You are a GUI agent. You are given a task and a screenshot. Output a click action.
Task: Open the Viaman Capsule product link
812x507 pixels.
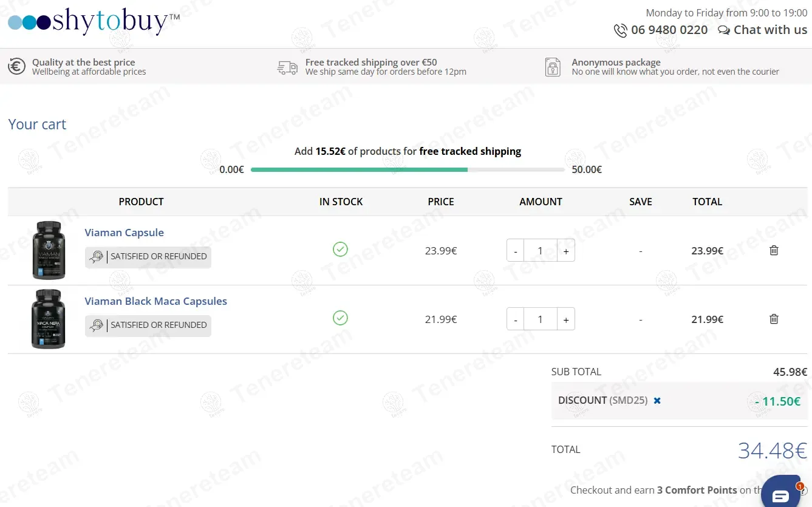125,233
